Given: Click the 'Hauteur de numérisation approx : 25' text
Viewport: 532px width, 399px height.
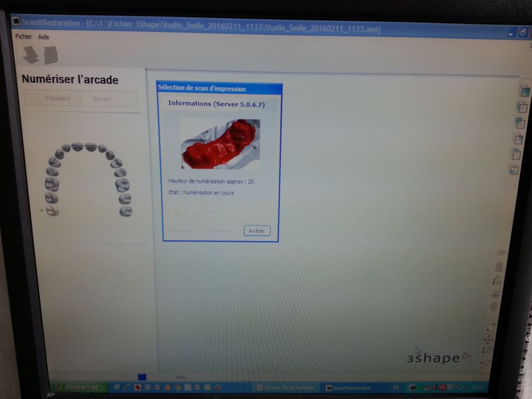Looking at the screenshot, I should (x=211, y=181).
